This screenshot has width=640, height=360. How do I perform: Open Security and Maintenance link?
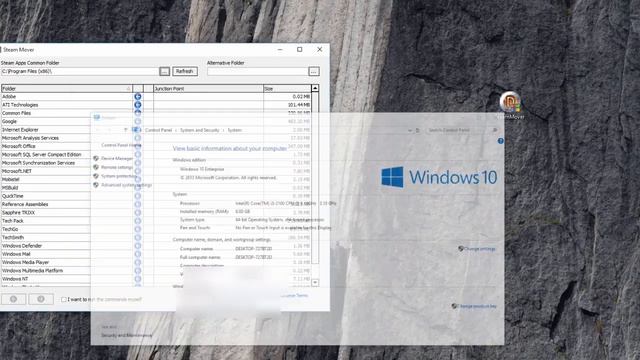(x=127, y=336)
